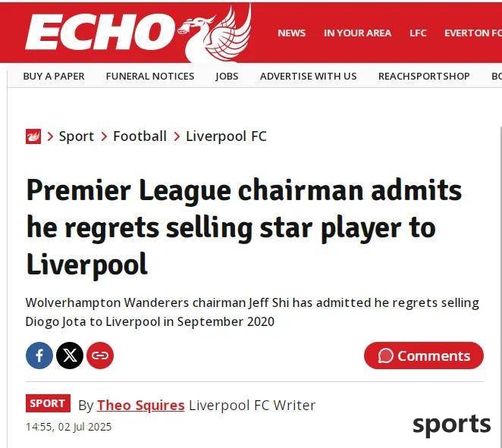502x448 pixels.
Task: Select Jobs in secondary nav
Action: point(227,76)
